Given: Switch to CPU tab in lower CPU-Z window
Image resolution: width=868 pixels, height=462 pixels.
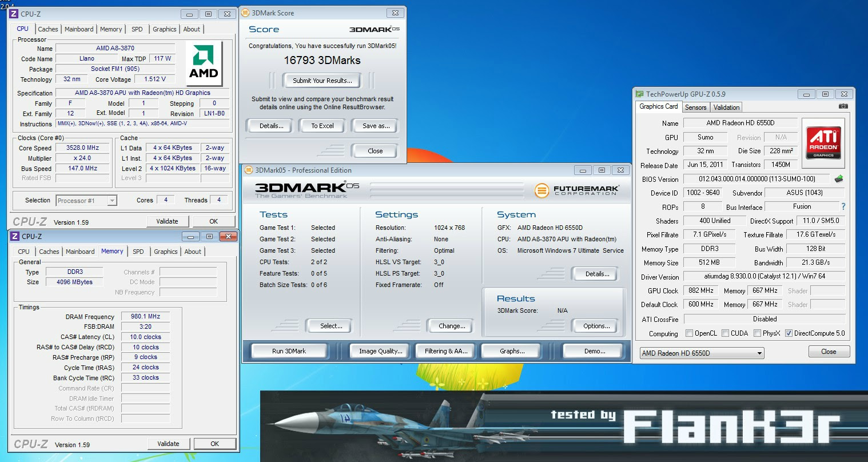Looking at the screenshot, I should tap(23, 252).
